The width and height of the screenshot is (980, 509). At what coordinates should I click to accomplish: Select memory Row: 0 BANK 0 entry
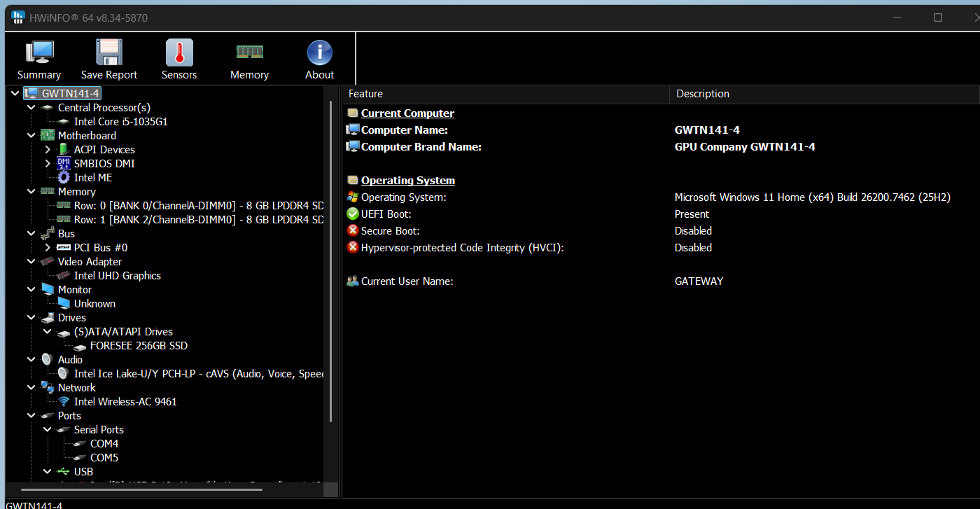[x=198, y=205]
